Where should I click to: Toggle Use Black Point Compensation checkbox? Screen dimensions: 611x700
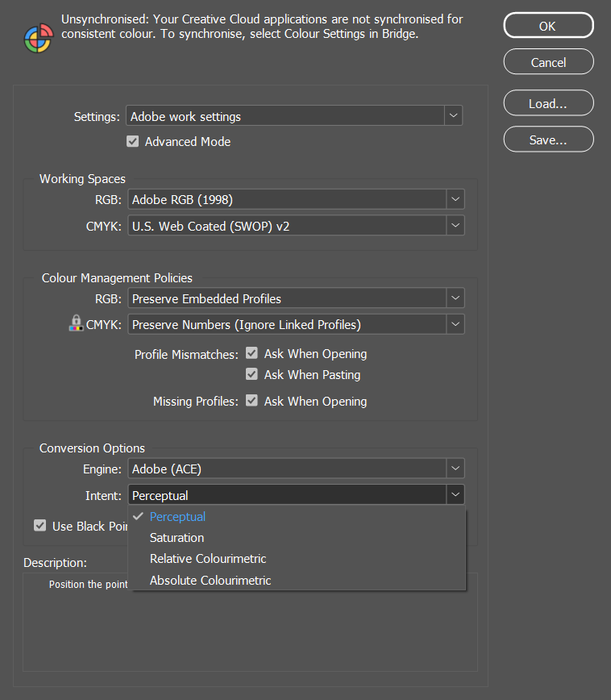point(40,526)
